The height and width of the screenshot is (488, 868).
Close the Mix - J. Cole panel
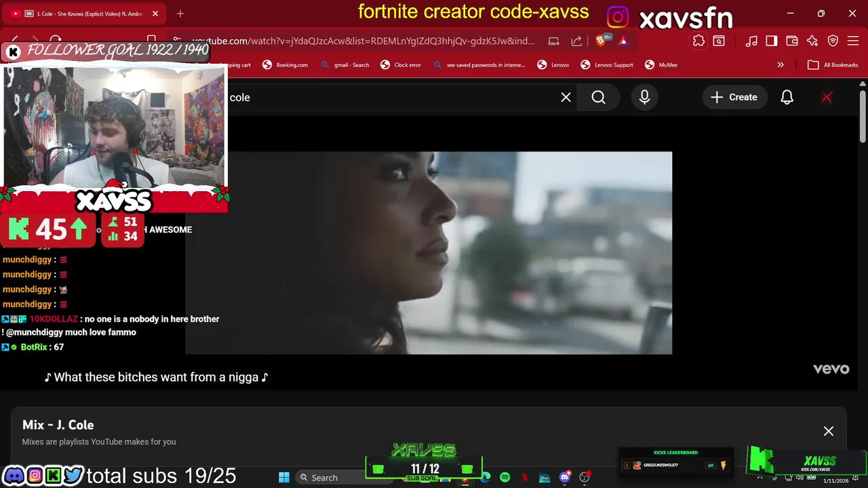click(x=829, y=431)
